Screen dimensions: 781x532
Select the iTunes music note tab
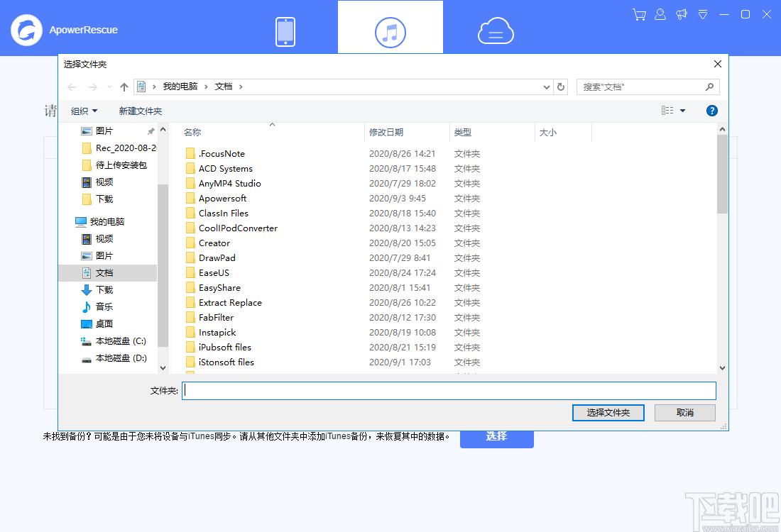click(x=390, y=33)
